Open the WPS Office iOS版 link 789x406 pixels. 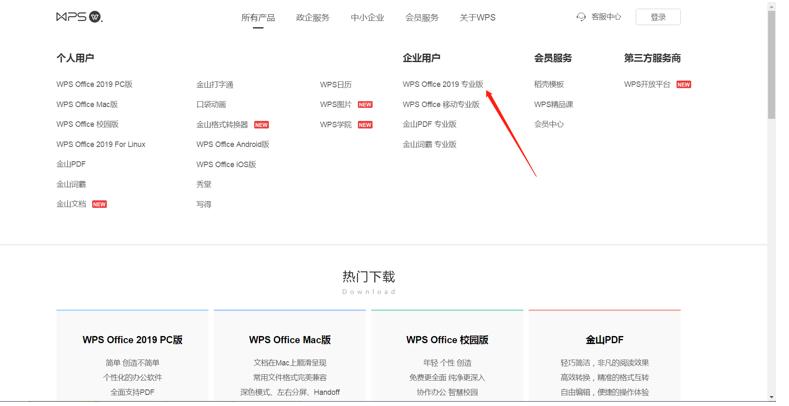click(226, 165)
